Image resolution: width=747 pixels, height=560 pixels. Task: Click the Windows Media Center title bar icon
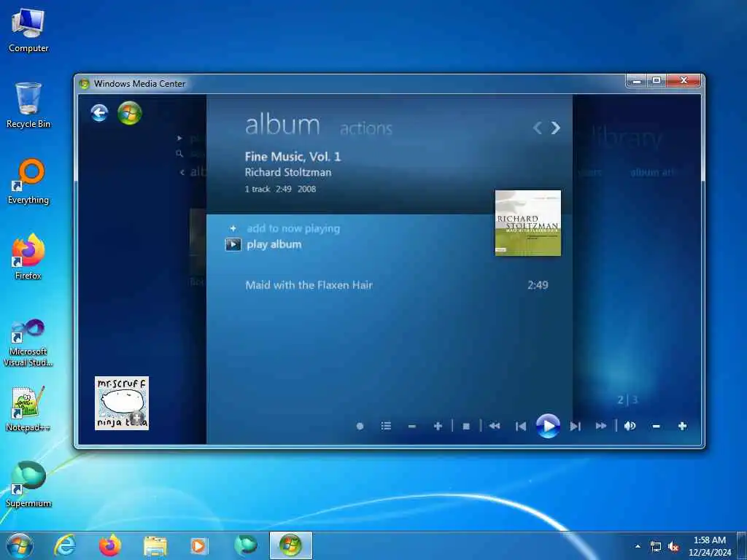tap(85, 84)
